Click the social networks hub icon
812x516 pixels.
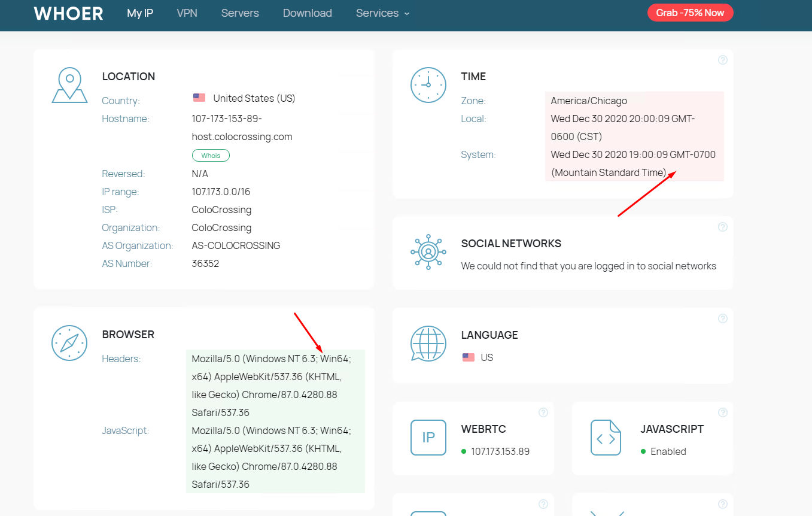pos(428,252)
